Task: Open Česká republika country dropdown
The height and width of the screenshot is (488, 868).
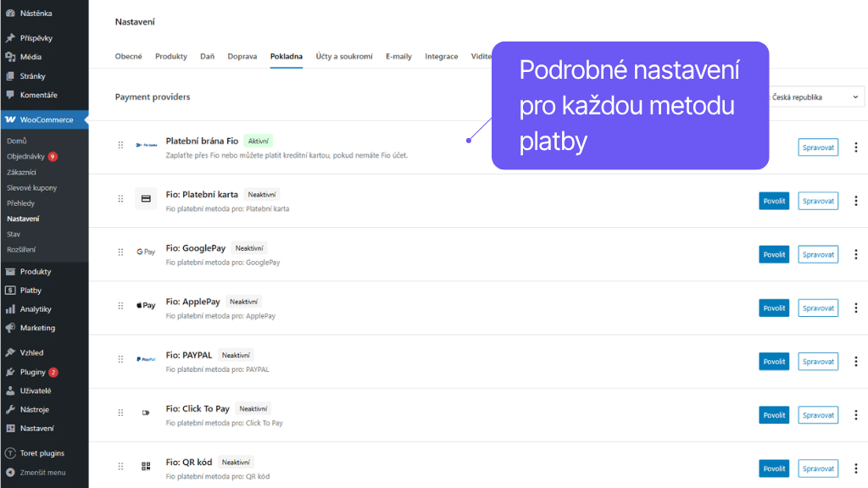Action: (x=816, y=97)
